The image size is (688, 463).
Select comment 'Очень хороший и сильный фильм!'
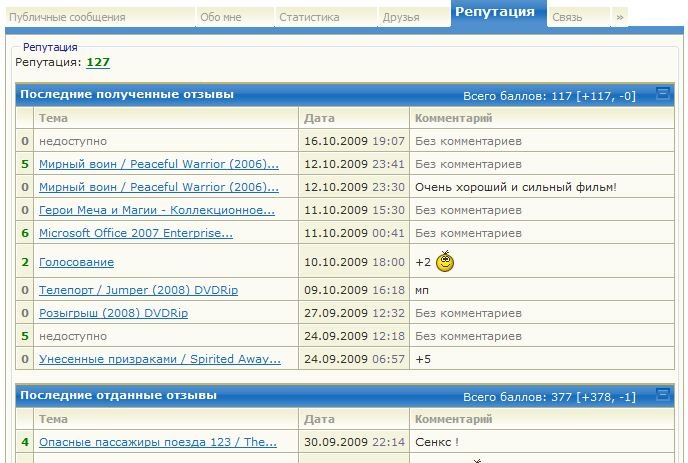(x=516, y=187)
